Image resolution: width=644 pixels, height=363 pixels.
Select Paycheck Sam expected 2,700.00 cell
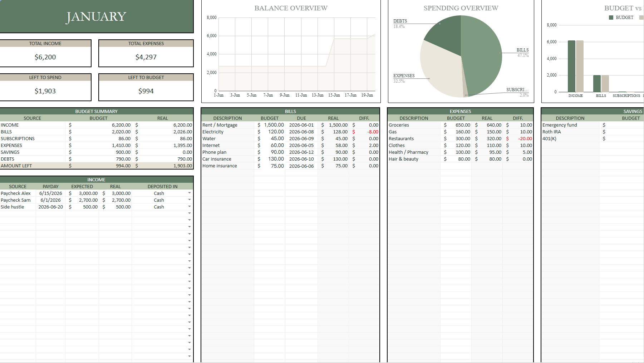point(82,200)
